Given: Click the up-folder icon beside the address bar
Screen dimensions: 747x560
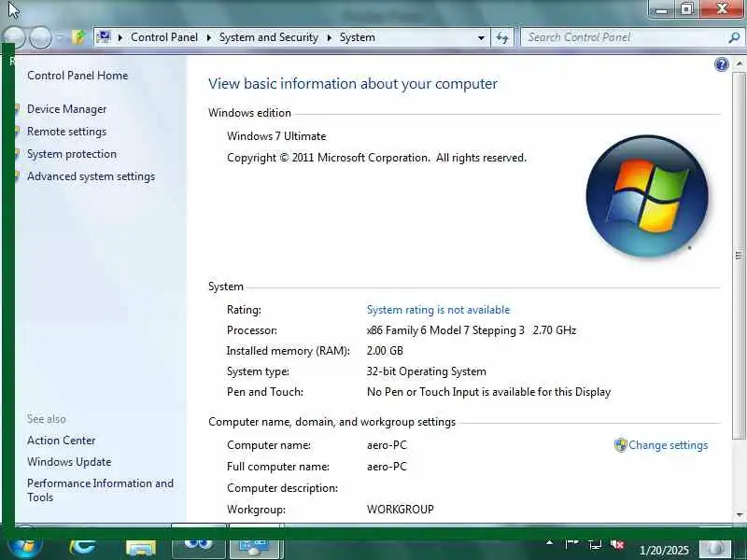Looking at the screenshot, I should coord(78,37).
